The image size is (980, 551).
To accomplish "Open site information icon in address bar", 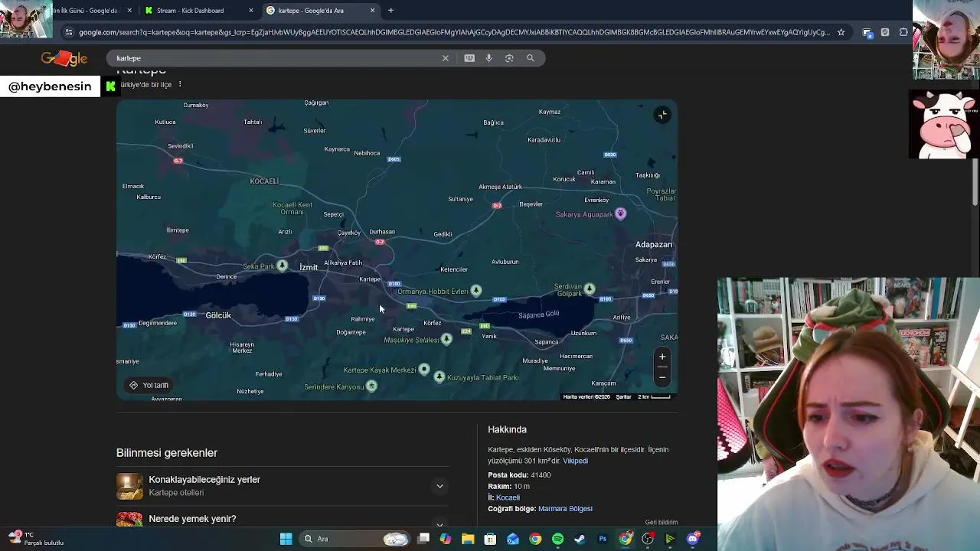I will point(68,32).
